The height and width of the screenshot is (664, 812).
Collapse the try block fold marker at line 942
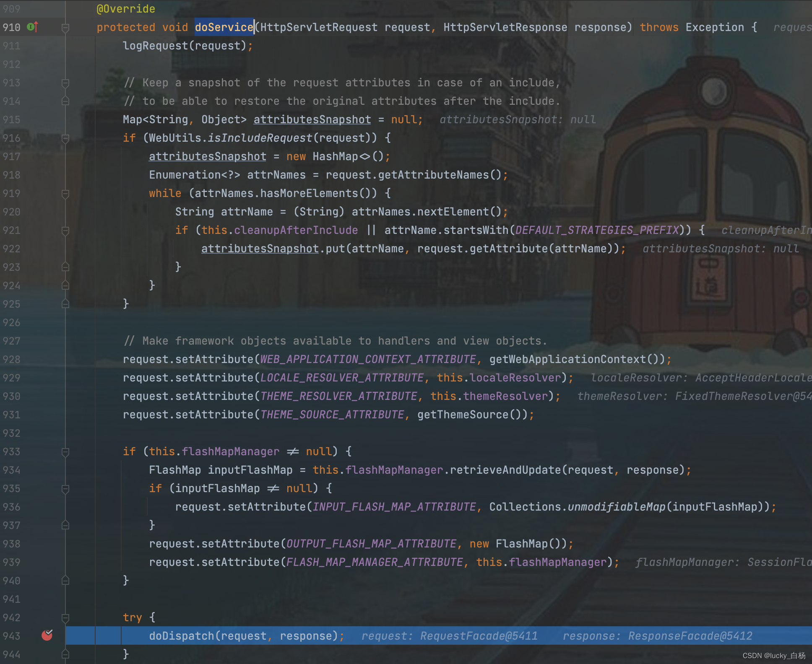click(65, 617)
